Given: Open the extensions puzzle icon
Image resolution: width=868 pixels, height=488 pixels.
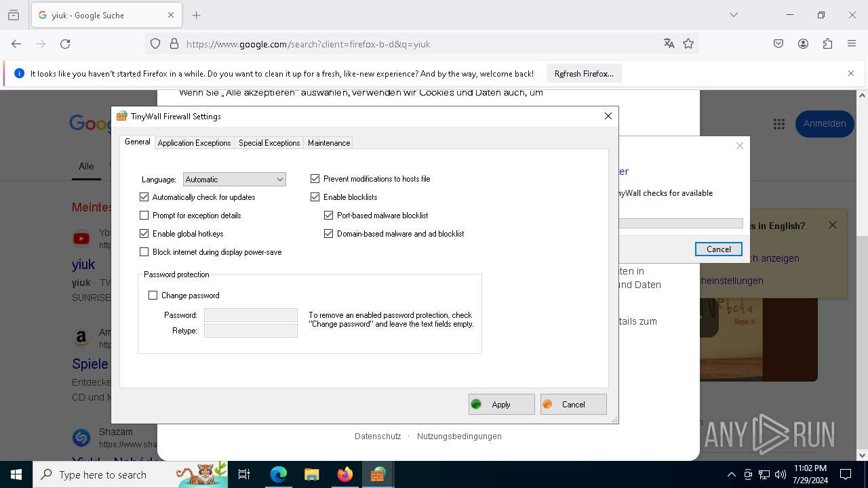Looking at the screenshot, I should pyautogui.click(x=827, y=44).
